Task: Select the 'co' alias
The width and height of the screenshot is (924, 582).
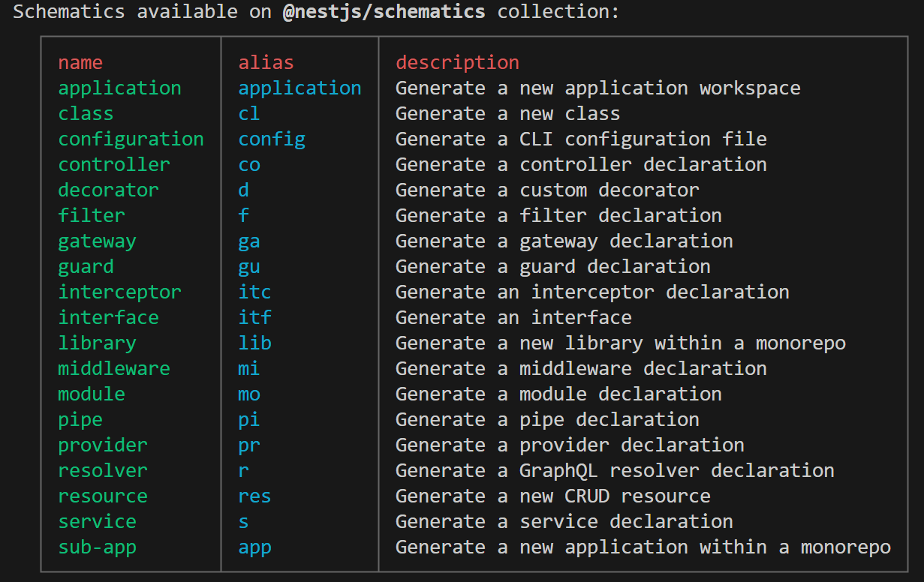Action: pos(249,165)
